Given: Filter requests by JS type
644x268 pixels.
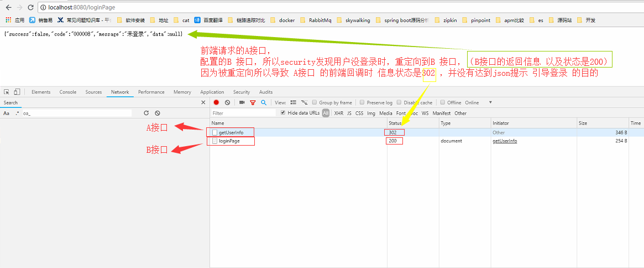Looking at the screenshot, I should (x=349, y=113).
